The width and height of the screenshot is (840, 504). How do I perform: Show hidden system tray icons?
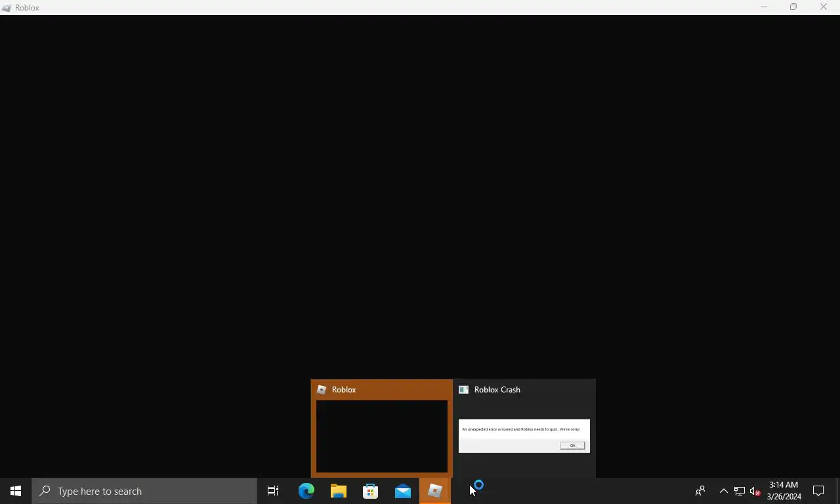[723, 491]
